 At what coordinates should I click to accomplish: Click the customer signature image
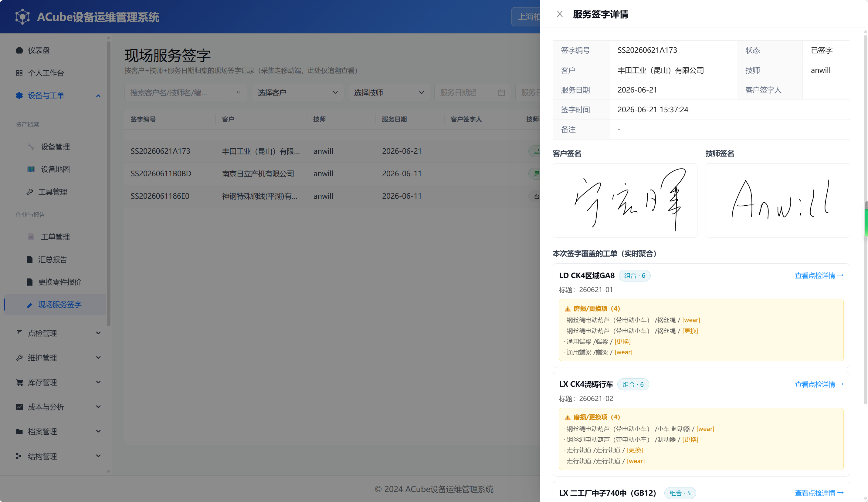tap(625, 200)
